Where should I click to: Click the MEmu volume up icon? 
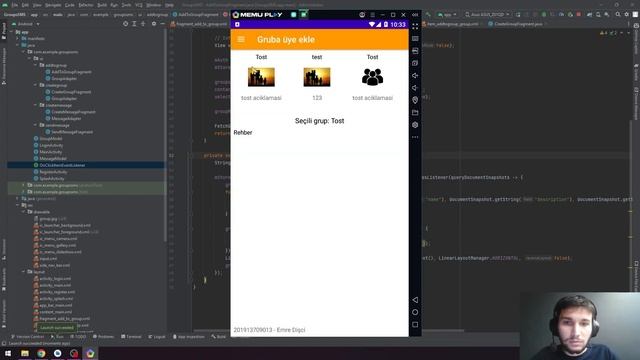pyautogui.click(x=415, y=76)
